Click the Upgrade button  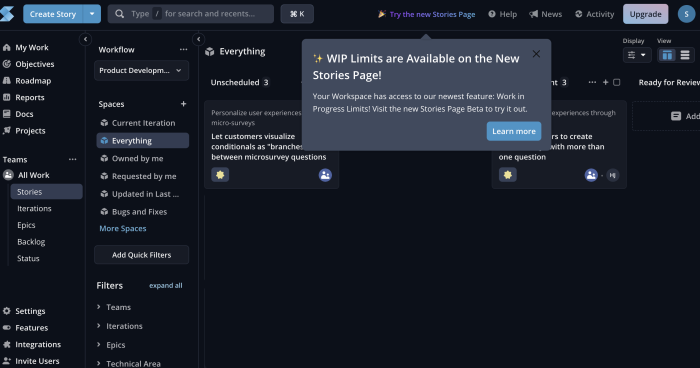646,14
